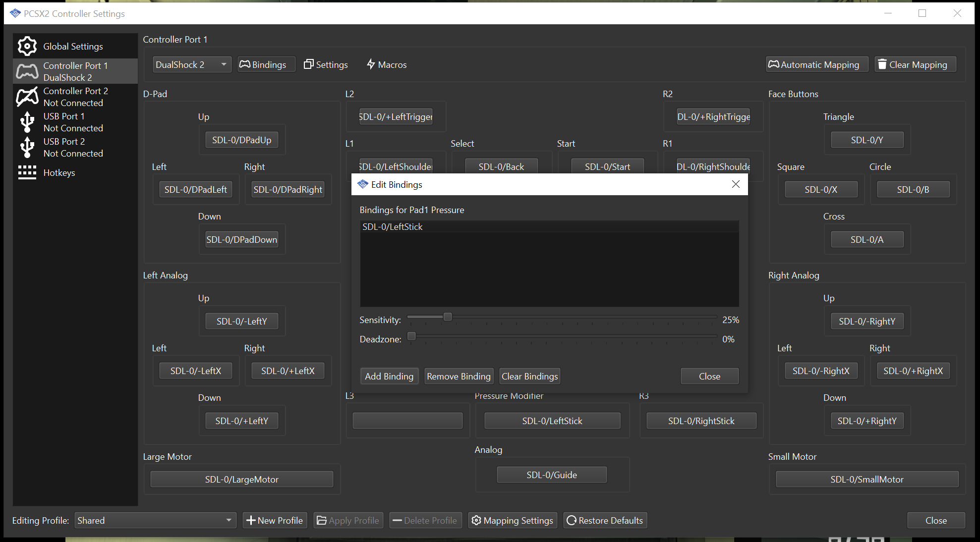The height and width of the screenshot is (542, 980).
Task: Switch to the Macros tab
Action: coord(387,64)
